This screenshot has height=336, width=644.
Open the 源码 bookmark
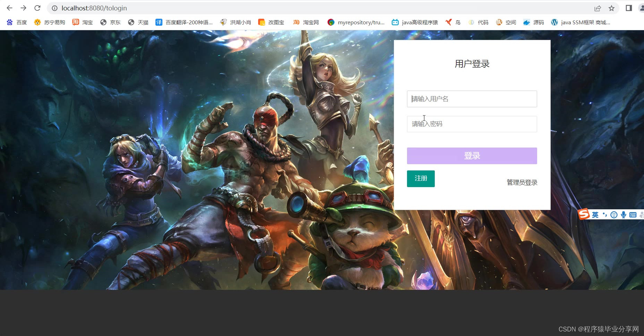(534, 22)
